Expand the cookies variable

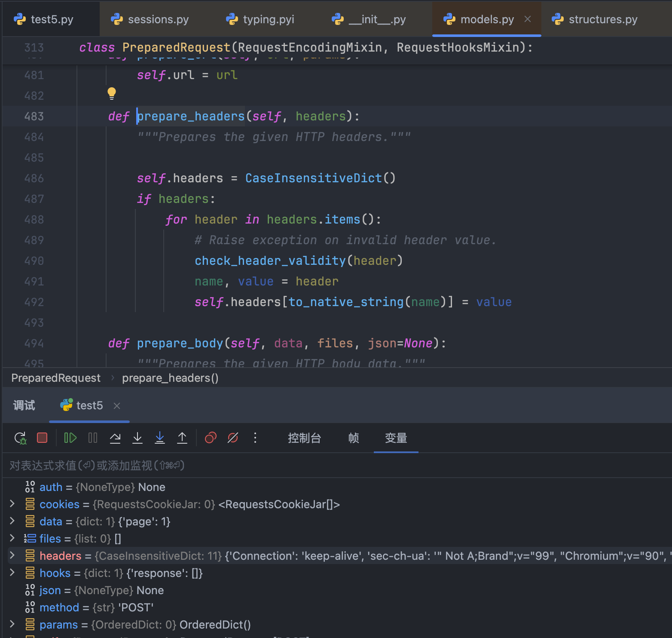click(12, 504)
